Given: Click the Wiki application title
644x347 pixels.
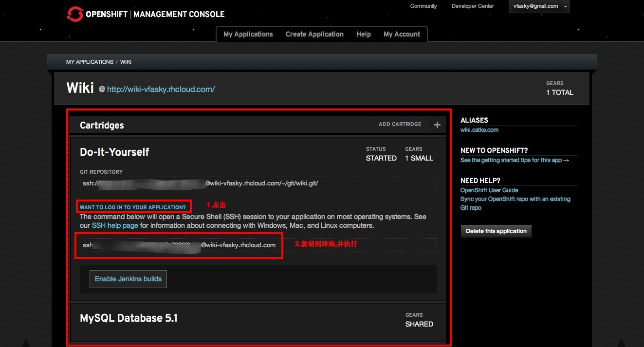Looking at the screenshot, I should 80,88.
